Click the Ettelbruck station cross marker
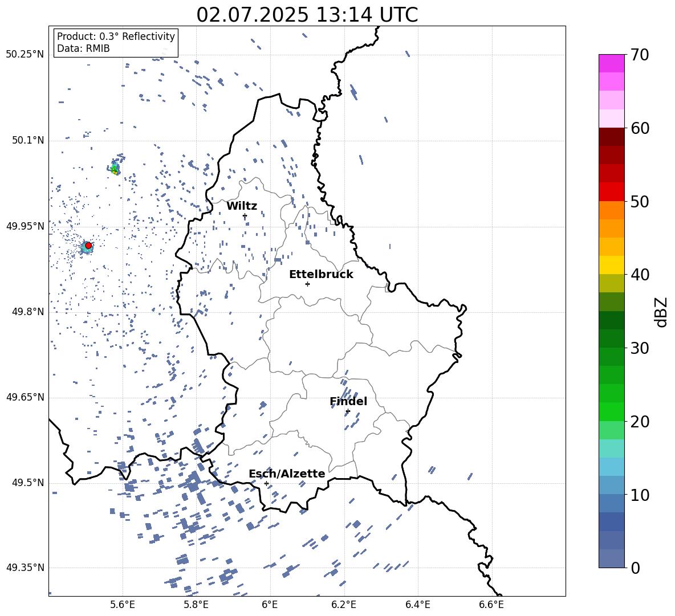 (x=307, y=284)
